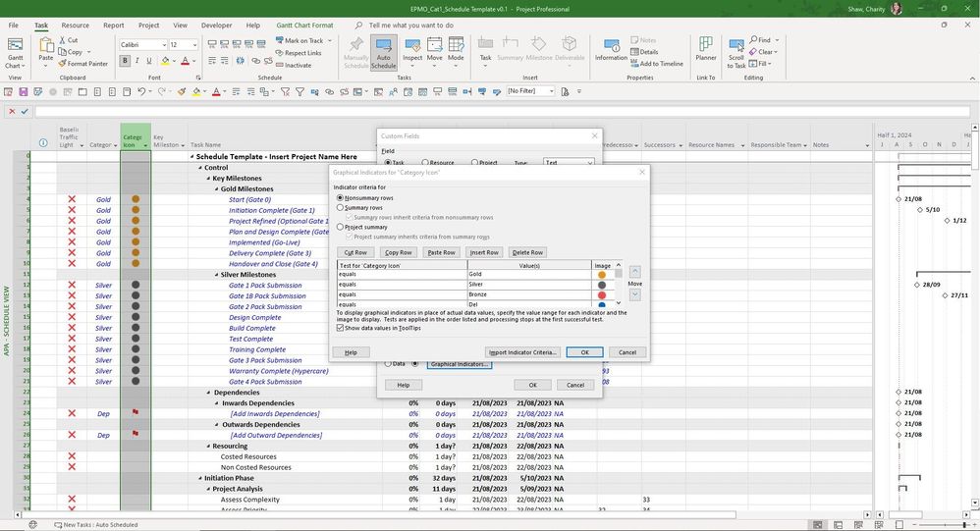Image resolution: width=980 pixels, height=531 pixels.
Task: Click the info indicator column header icon
Action: pos(43,143)
